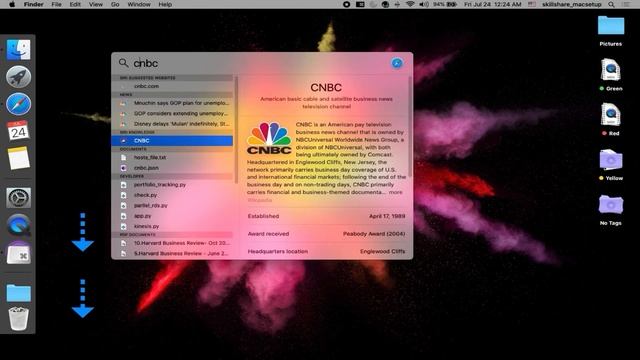This screenshot has height=360, width=640.
Task: Open Finder from the Dock
Action: click(x=18, y=50)
